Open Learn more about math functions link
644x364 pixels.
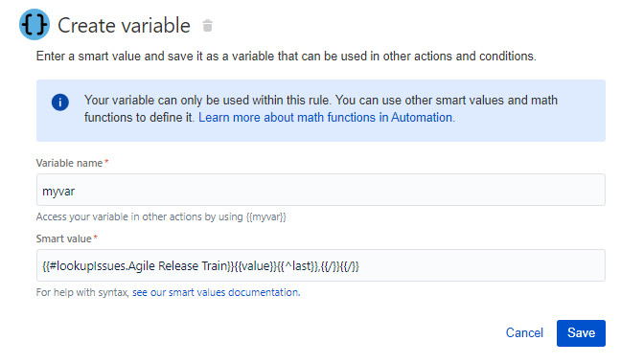[327, 118]
